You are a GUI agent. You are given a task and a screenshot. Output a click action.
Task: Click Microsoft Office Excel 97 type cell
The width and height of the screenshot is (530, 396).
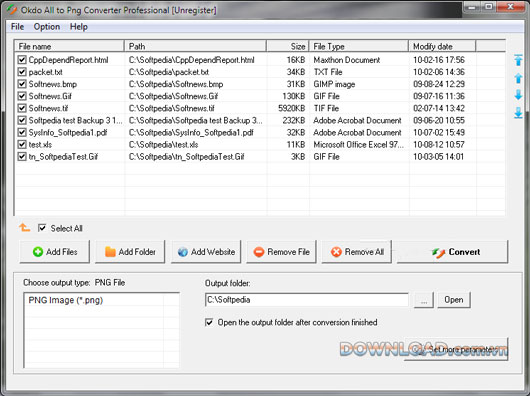tap(358, 145)
